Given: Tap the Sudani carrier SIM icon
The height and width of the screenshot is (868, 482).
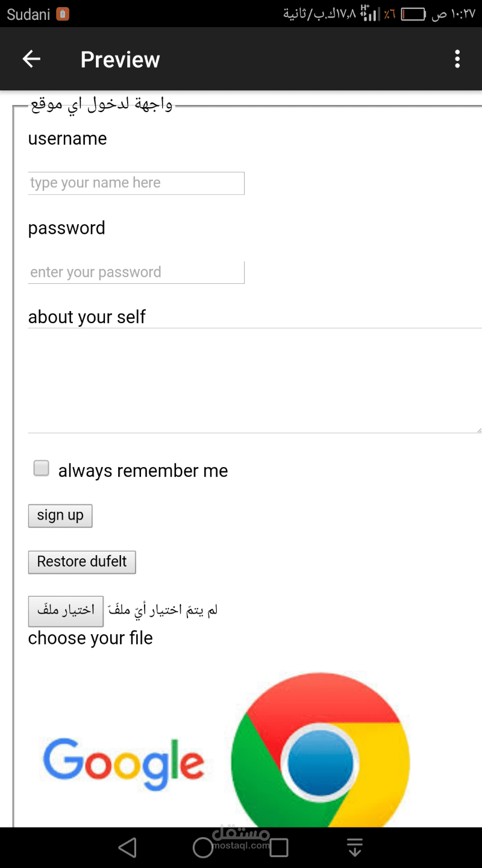Looking at the screenshot, I should 63,14.
